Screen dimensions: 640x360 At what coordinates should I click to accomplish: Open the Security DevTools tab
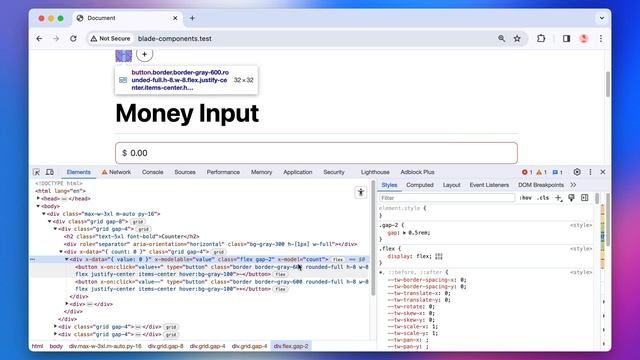(334, 172)
